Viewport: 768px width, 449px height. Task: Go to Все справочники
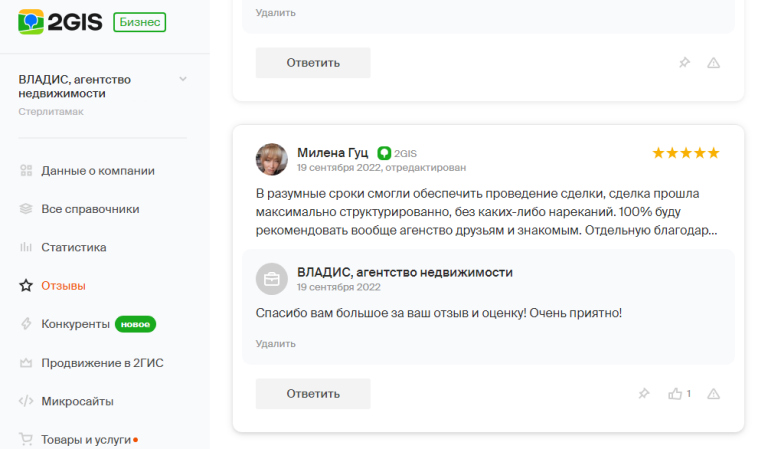tap(90, 209)
